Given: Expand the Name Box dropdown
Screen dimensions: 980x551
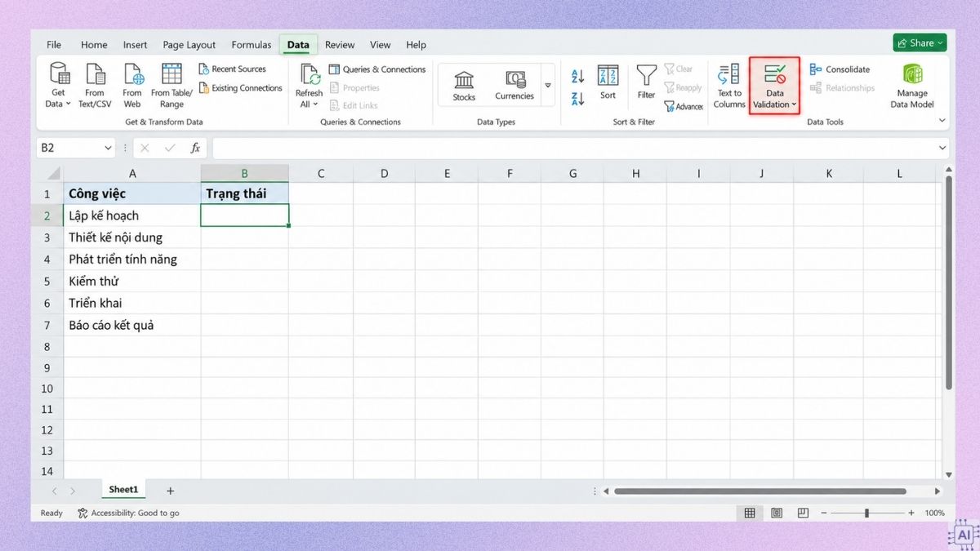Looking at the screenshot, I should click(x=108, y=149).
